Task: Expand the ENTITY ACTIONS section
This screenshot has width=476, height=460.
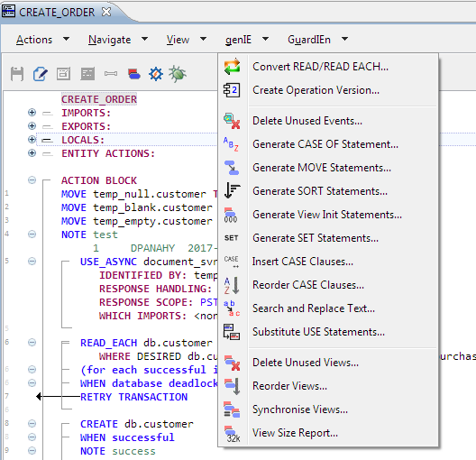Action: click(32, 152)
